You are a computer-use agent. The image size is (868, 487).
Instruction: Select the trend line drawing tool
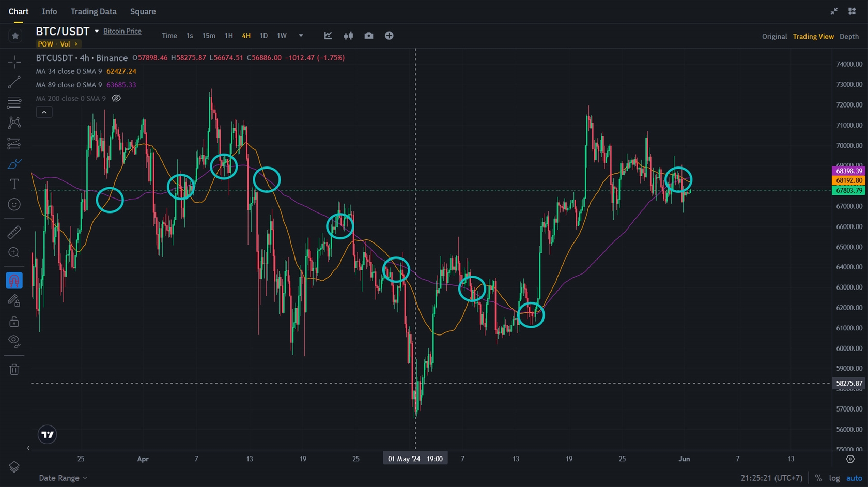[14, 82]
